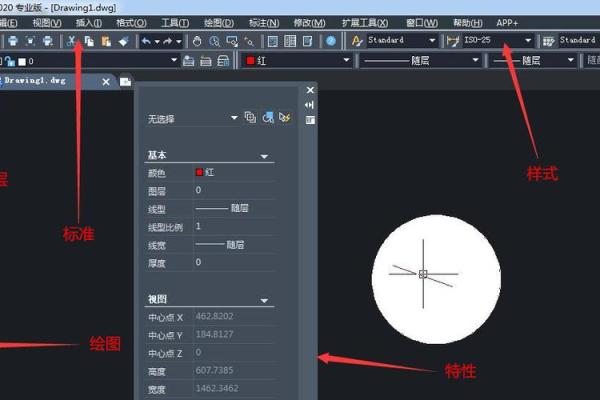Open the 无选择 selection dropdown
The image size is (600, 400).
click(x=234, y=118)
